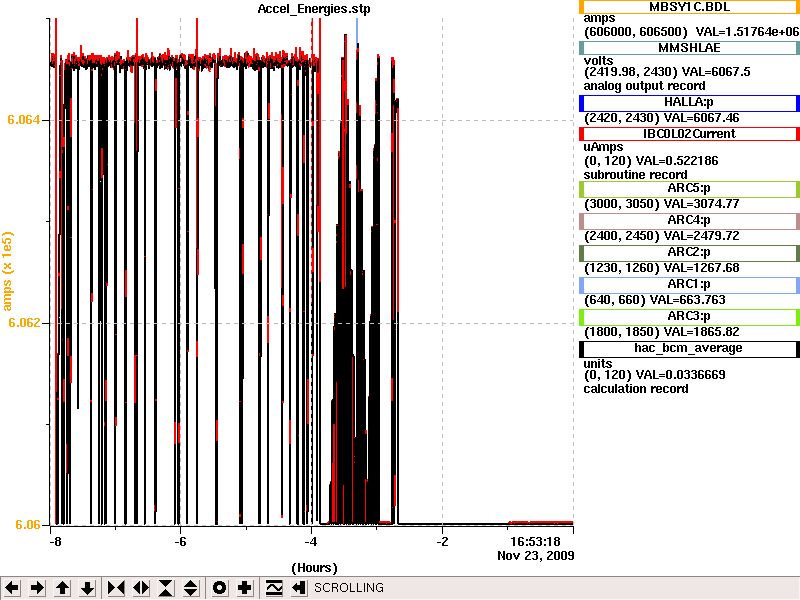Screen dimensions: 800x600
Task: Click the -8 hour x-axis label
Action: click(54, 541)
